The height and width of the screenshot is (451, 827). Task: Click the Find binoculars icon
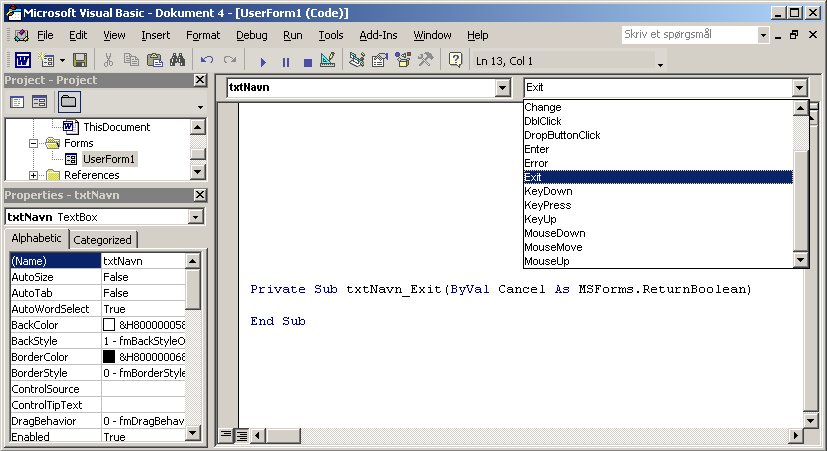pos(177,60)
